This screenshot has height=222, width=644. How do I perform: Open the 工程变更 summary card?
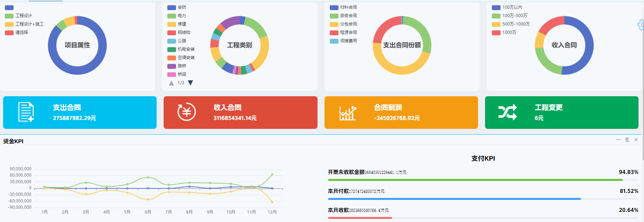[561, 113]
